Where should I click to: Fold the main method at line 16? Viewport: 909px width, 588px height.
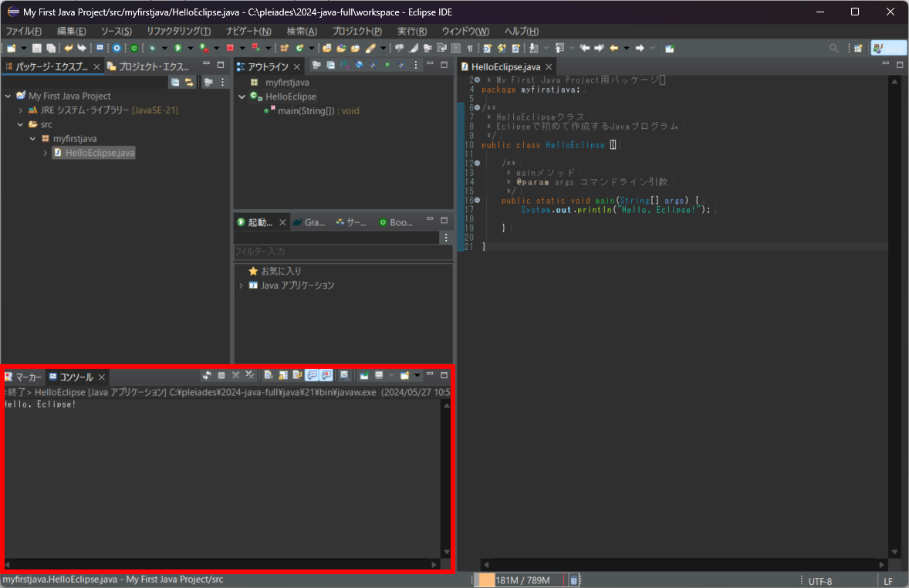pyautogui.click(x=477, y=201)
